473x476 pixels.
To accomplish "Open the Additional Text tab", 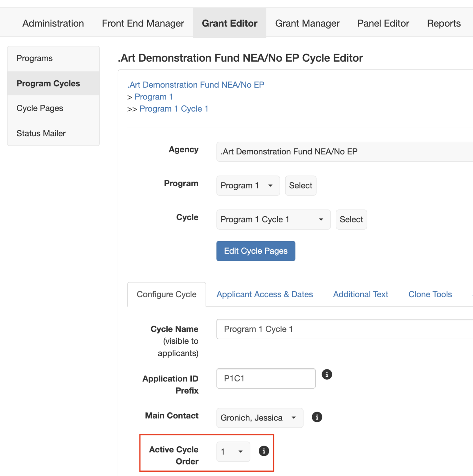I will [x=360, y=294].
